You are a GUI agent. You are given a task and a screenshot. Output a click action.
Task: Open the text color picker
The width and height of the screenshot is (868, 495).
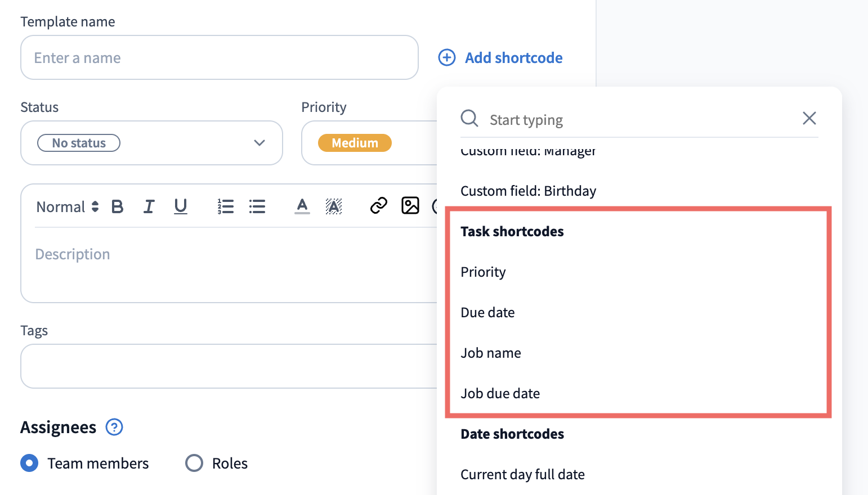[x=302, y=206]
